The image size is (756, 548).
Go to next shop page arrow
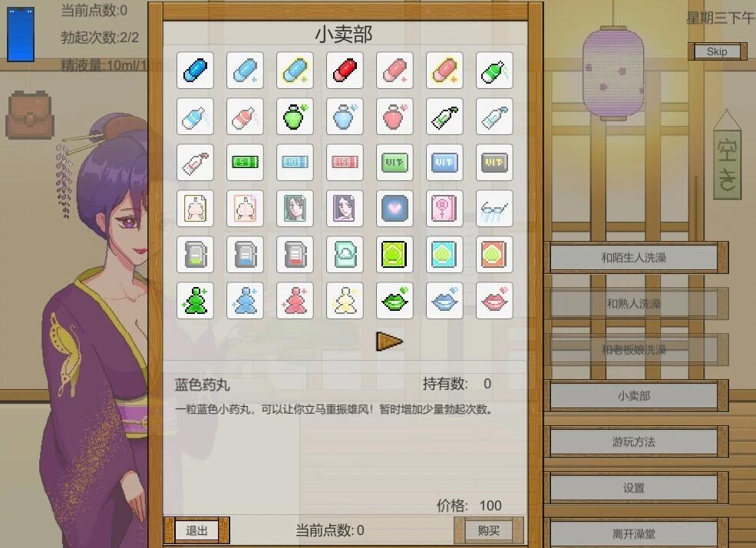[388, 342]
